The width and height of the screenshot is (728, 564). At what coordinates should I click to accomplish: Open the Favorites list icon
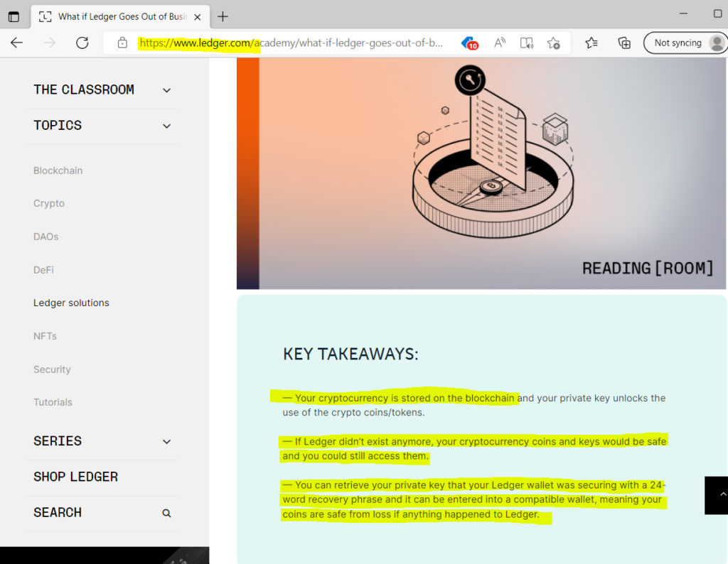coord(591,43)
